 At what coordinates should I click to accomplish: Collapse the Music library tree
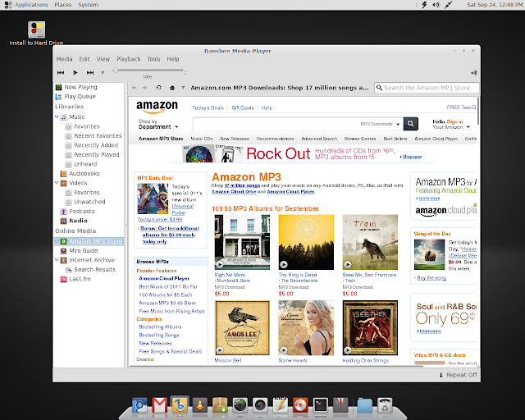pos(57,116)
